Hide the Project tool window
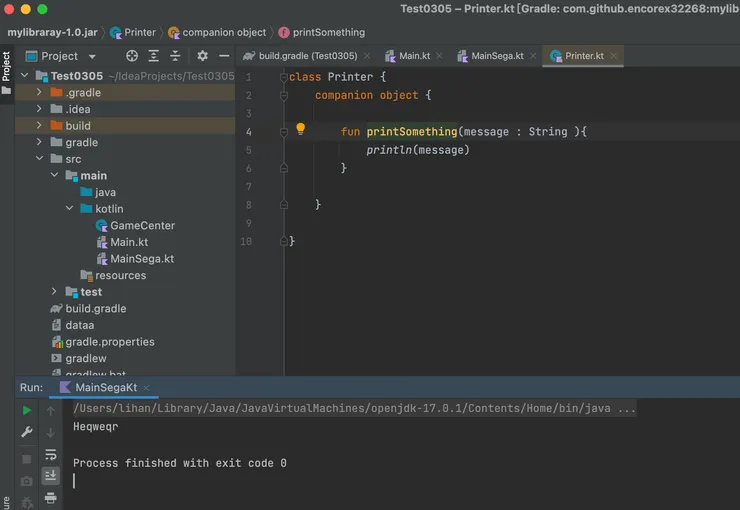The width and height of the screenshot is (740, 510). click(223, 56)
